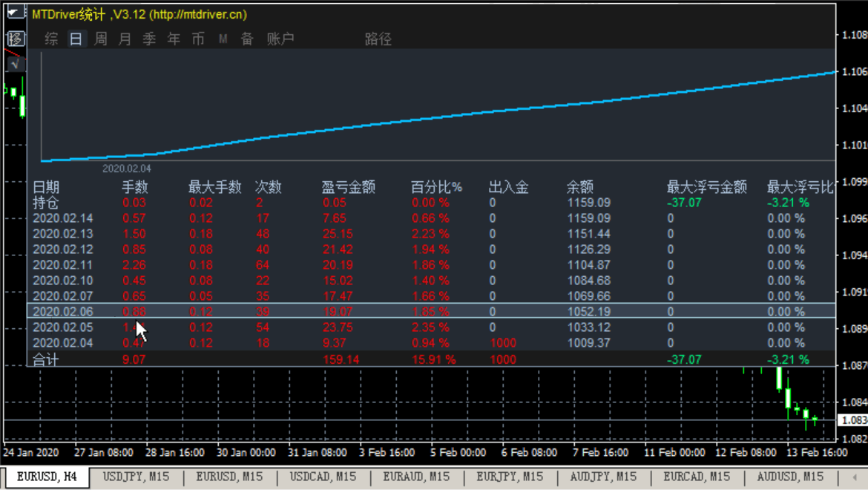Viewport: 868px width, 490px height.
Task: Click deposit value 1000 in 2020.02.04 row
Action: pos(503,343)
